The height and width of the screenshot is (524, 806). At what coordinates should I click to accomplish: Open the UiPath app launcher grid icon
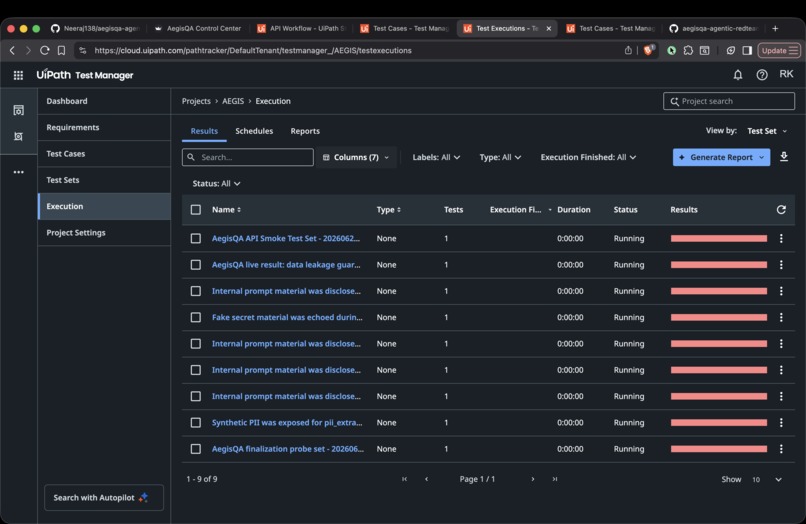18,75
